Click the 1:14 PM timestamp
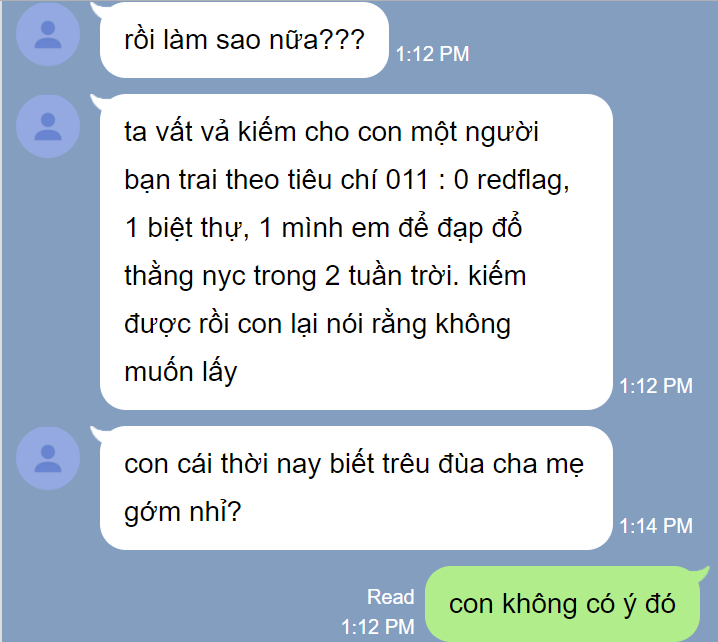718x642 pixels. tap(656, 526)
